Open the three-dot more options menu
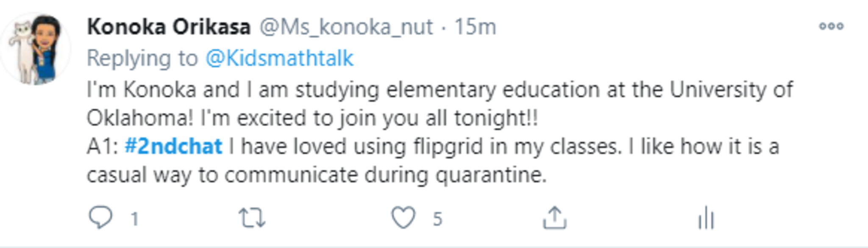Image resolution: width=868 pixels, height=248 pixels. click(x=831, y=26)
